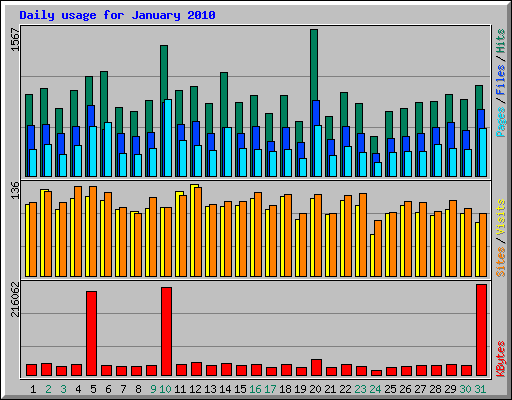
Task: Select day 19 on the axis
Action: click(x=300, y=389)
